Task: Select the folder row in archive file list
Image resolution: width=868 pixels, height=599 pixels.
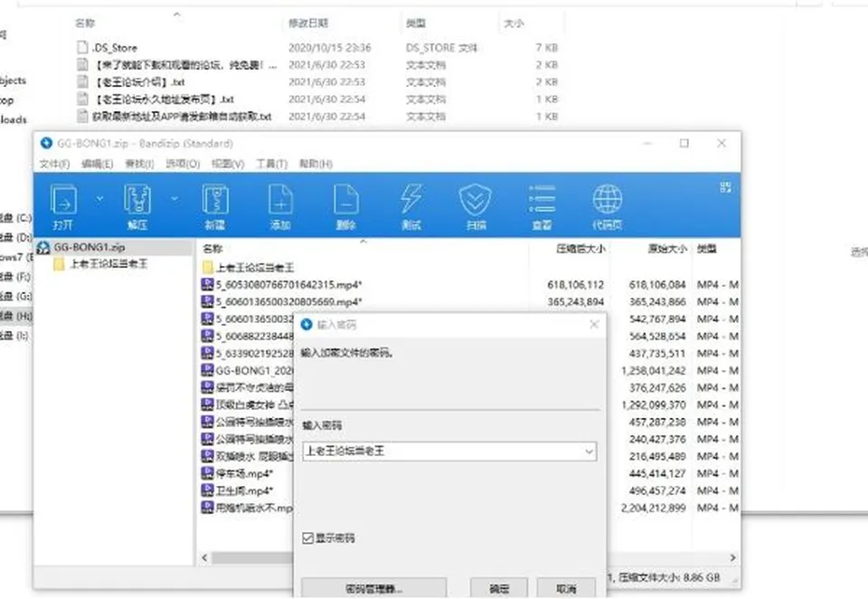Action: [x=255, y=268]
